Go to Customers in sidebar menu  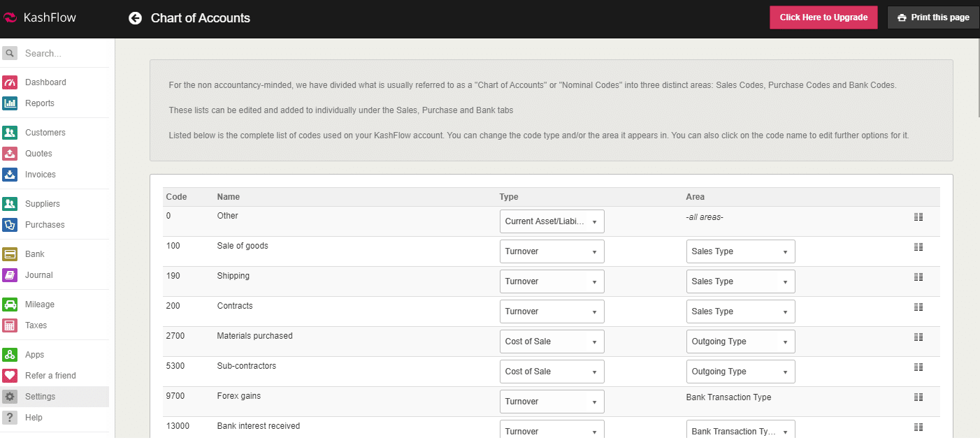(x=45, y=133)
